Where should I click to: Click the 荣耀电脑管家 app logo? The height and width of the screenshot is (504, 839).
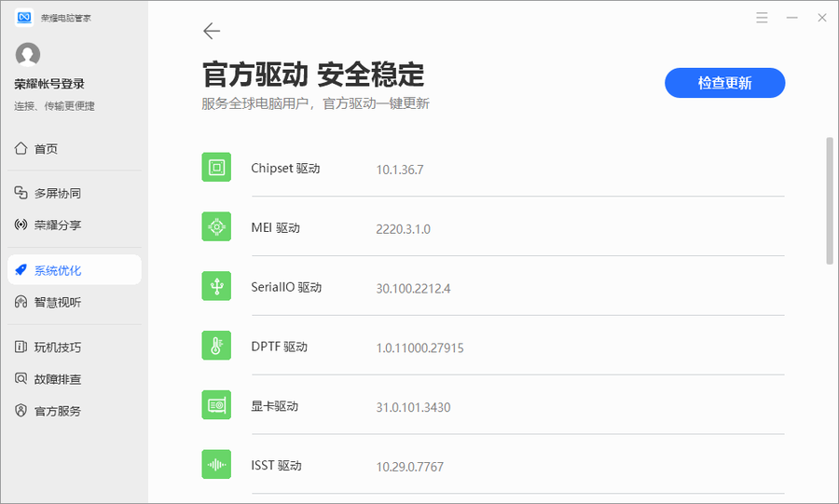[24, 17]
